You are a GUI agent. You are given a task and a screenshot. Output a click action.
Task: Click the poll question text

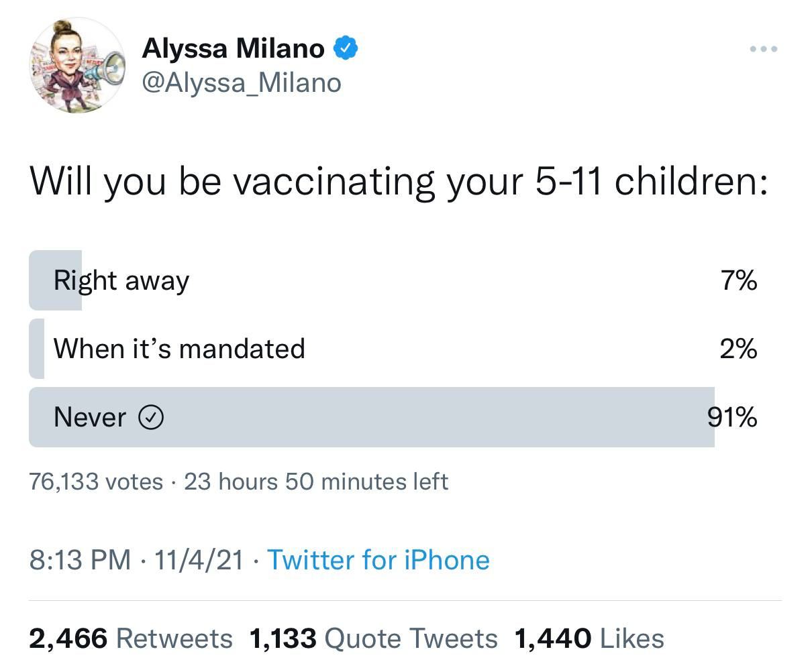coord(399,182)
